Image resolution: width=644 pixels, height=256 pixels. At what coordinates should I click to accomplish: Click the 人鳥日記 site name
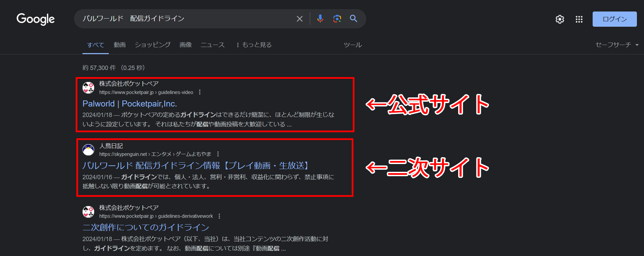coord(111,146)
